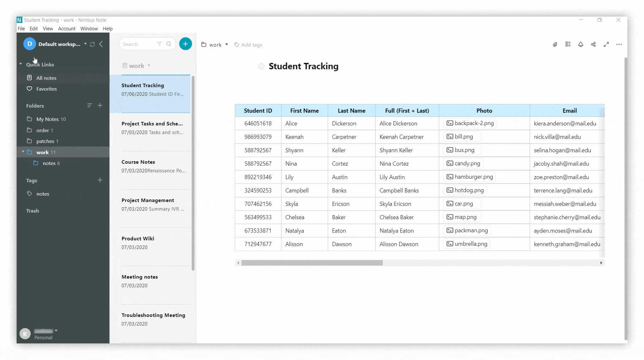Screen dimensions: 644x360
Task: Select the notes subfolder
Action: click(x=63, y=163)
